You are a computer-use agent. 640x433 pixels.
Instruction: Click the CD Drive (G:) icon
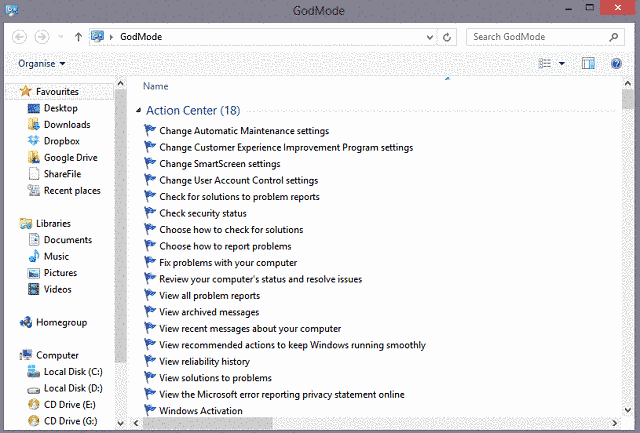coord(33,421)
